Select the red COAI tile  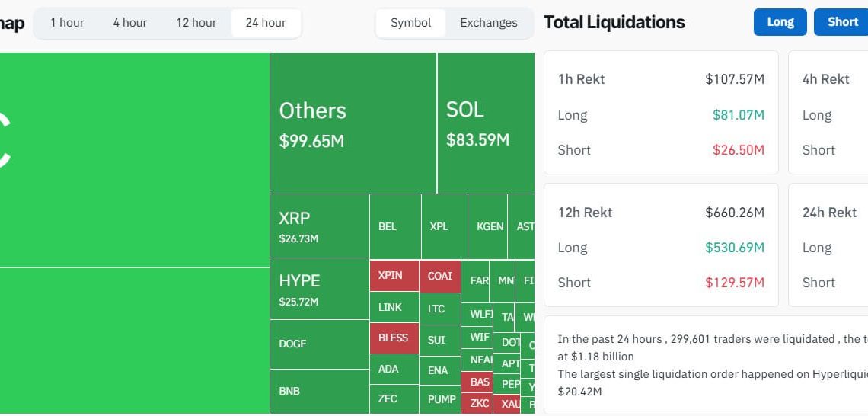[x=440, y=276]
